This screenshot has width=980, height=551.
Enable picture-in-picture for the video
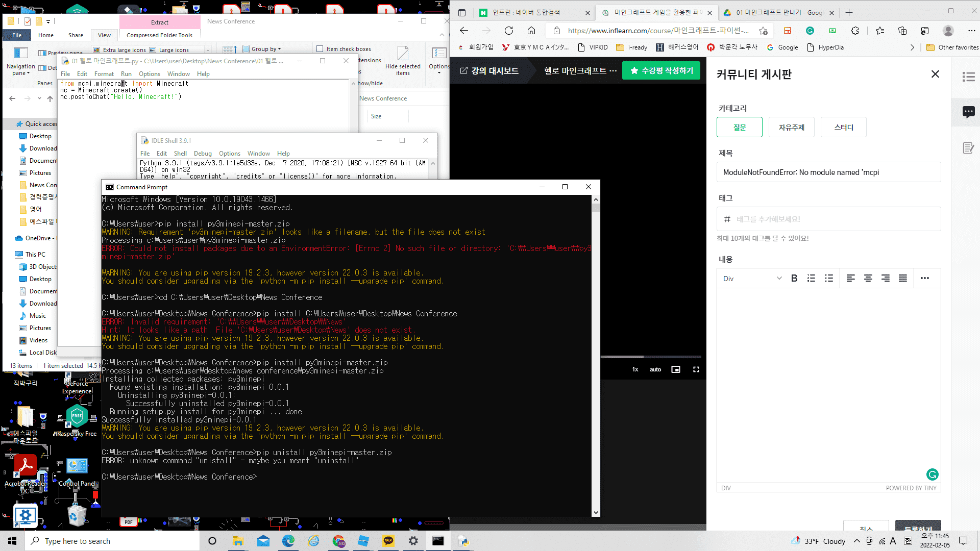pyautogui.click(x=676, y=369)
